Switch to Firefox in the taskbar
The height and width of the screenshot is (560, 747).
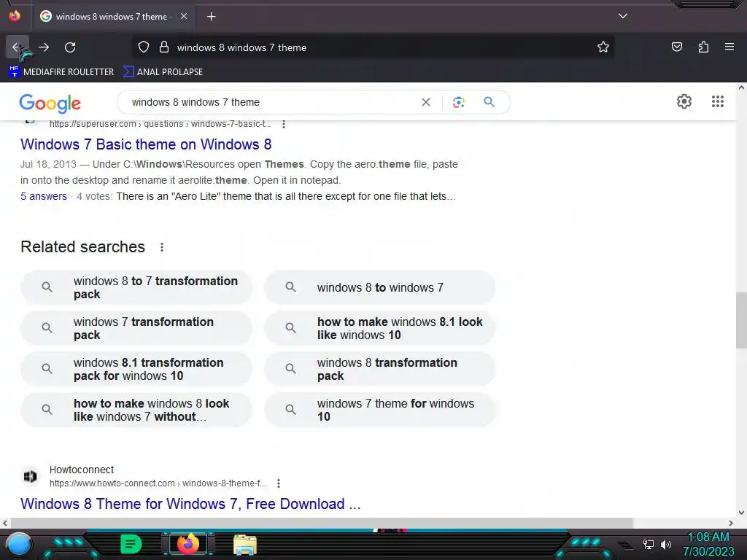click(187, 544)
